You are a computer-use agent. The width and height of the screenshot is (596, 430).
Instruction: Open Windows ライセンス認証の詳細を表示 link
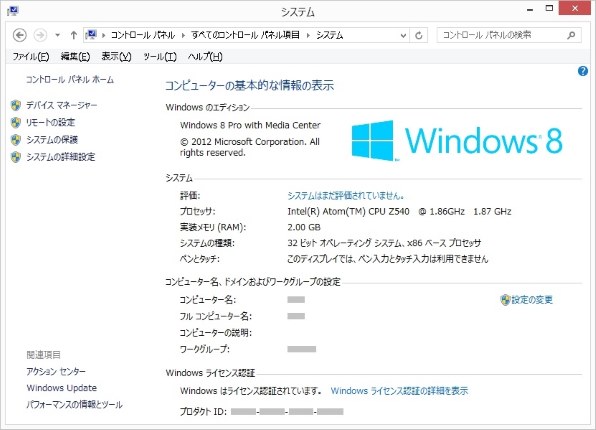coord(399,391)
